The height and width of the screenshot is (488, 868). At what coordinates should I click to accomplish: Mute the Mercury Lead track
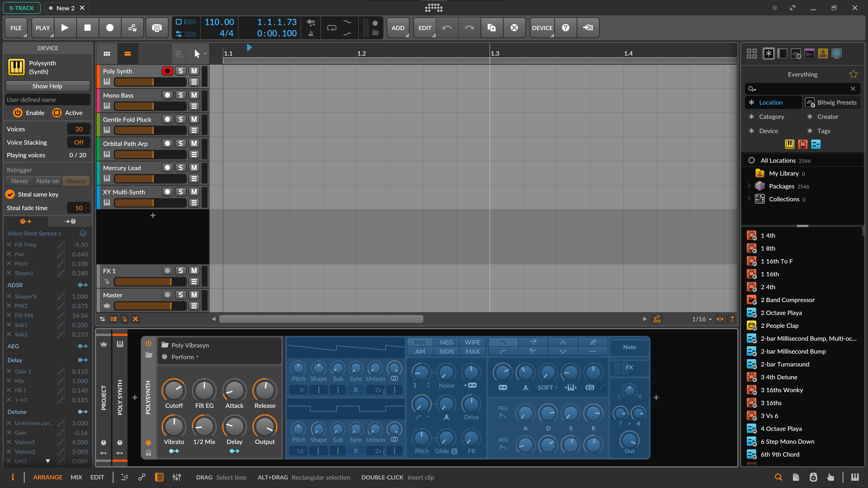coord(194,168)
